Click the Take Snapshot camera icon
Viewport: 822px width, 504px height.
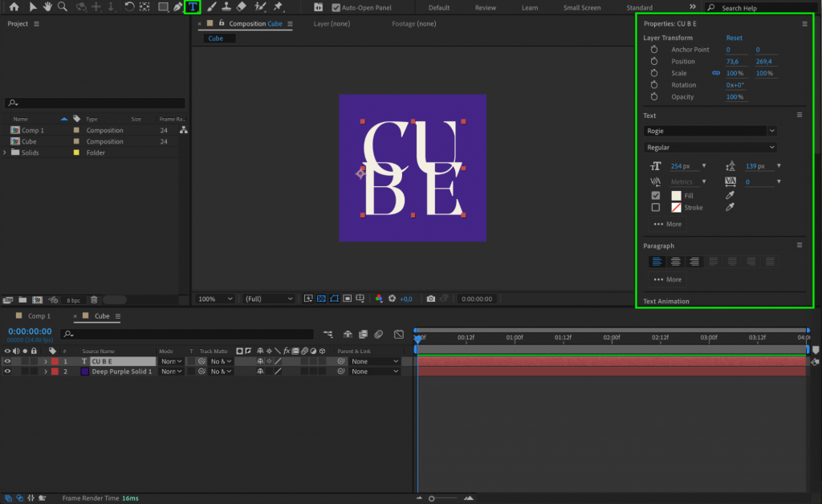431,298
